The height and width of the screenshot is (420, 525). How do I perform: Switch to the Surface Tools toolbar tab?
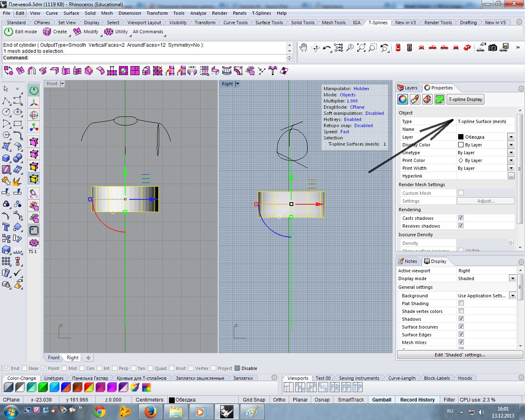(269, 23)
